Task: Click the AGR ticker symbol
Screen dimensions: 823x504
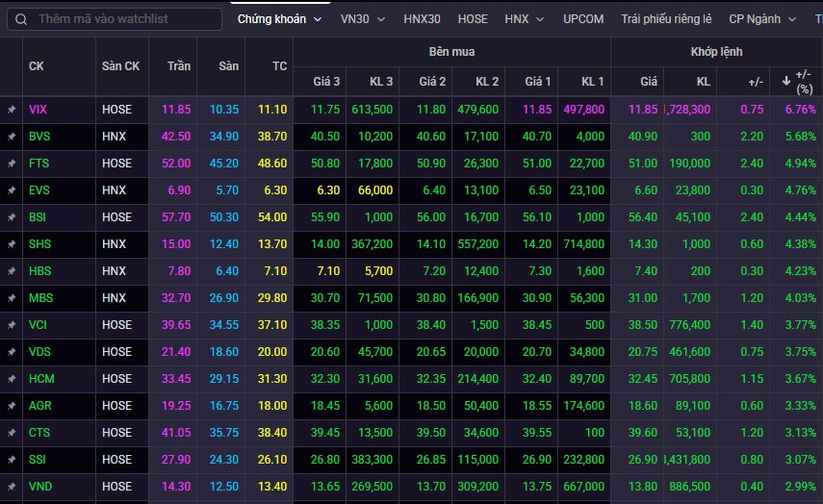Action: [x=40, y=406]
